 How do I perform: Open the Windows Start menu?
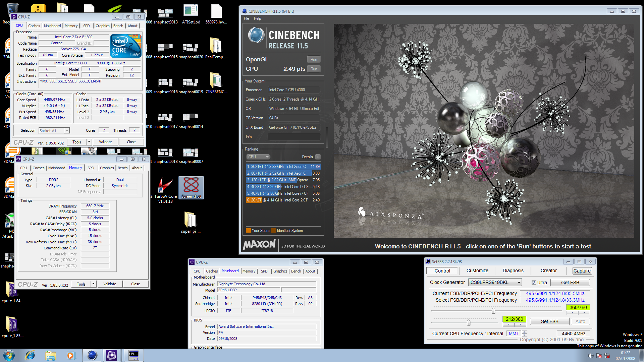point(9,355)
